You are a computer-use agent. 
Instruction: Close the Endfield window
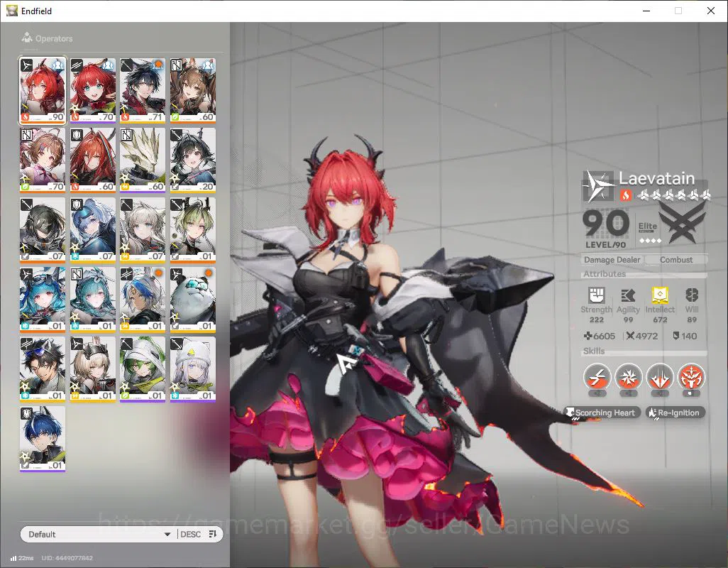(711, 11)
